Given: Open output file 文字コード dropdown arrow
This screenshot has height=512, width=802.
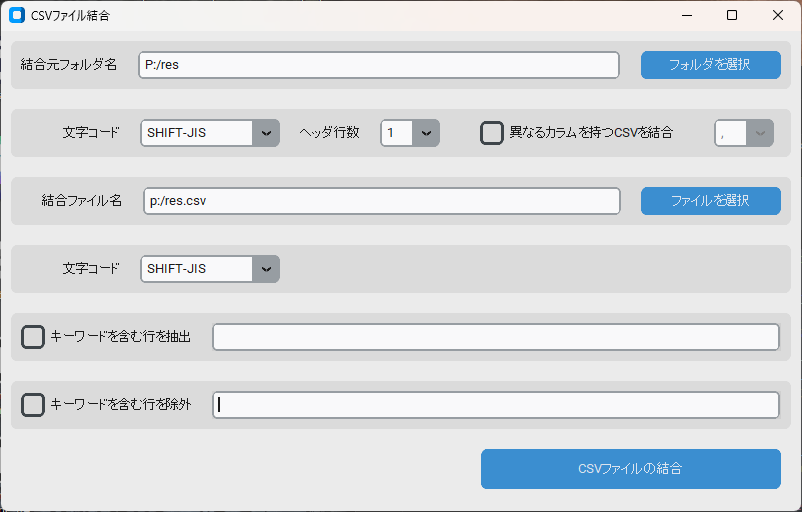Looking at the screenshot, I should (266, 269).
